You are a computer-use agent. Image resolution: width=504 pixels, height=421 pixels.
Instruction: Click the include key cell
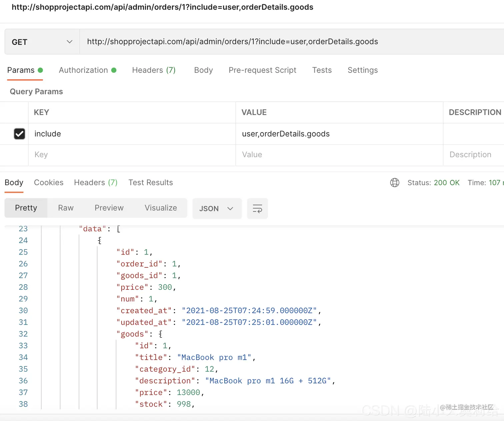coord(132,134)
